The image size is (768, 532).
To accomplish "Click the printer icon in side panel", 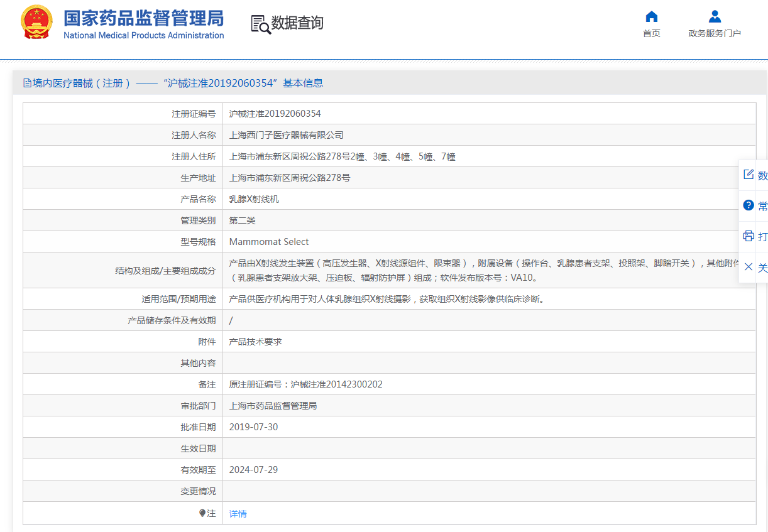I will point(749,236).
